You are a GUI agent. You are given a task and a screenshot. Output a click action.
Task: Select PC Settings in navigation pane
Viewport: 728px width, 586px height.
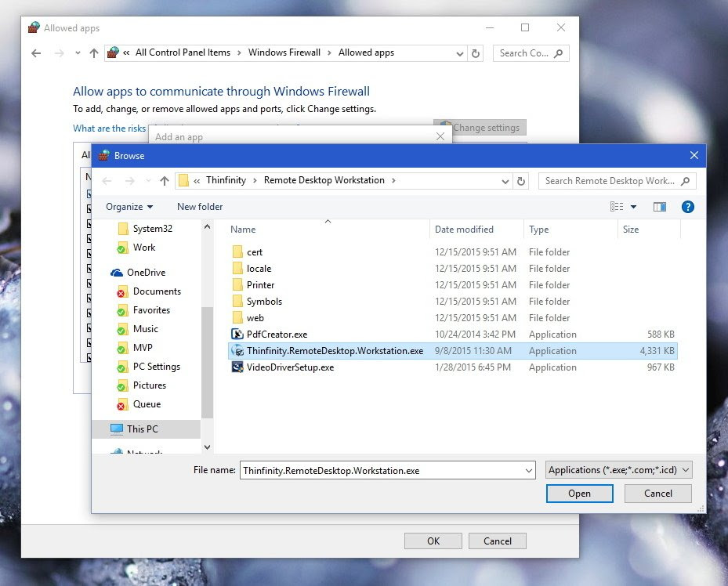pos(157,367)
